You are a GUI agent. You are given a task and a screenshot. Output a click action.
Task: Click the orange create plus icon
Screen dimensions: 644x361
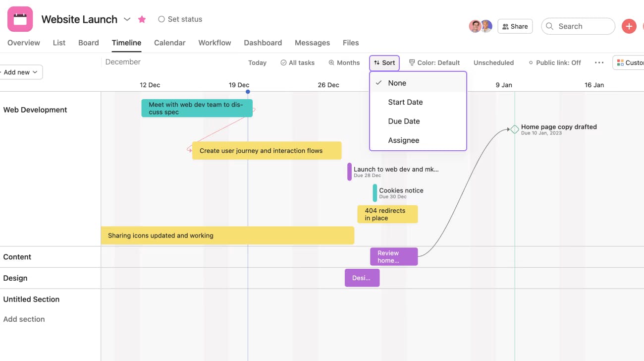point(629,26)
